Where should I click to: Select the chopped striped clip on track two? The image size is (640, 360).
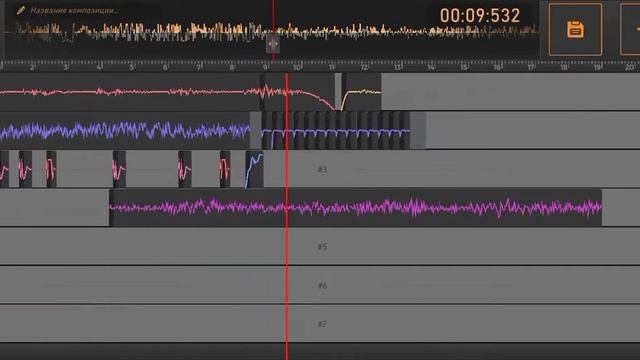336,131
